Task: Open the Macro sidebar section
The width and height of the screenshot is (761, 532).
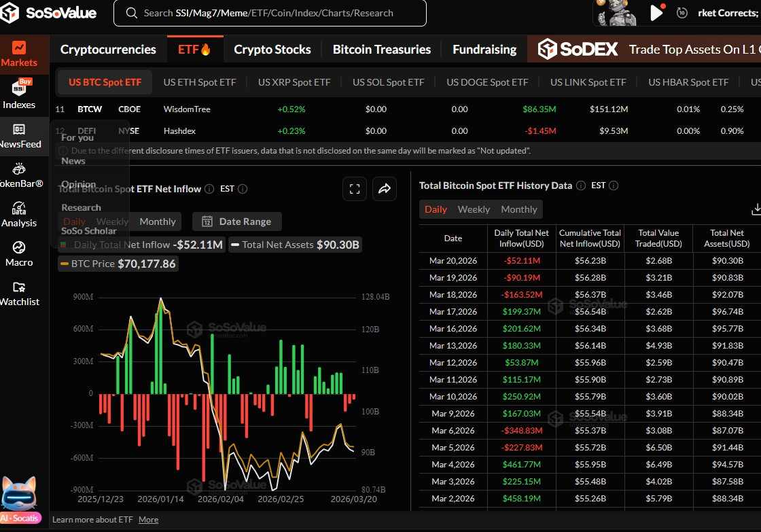Action: (19, 253)
